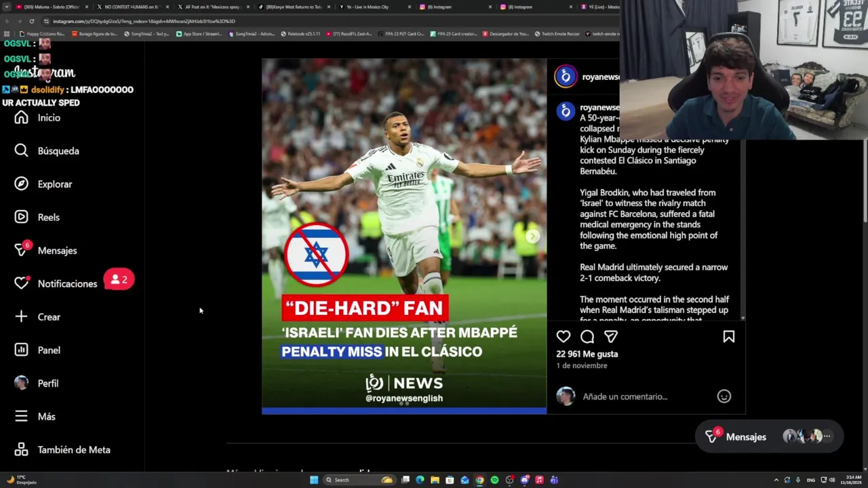The height and width of the screenshot is (488, 868).
Task: Show hidden icons chevron in system tray
Action: click(x=776, y=480)
